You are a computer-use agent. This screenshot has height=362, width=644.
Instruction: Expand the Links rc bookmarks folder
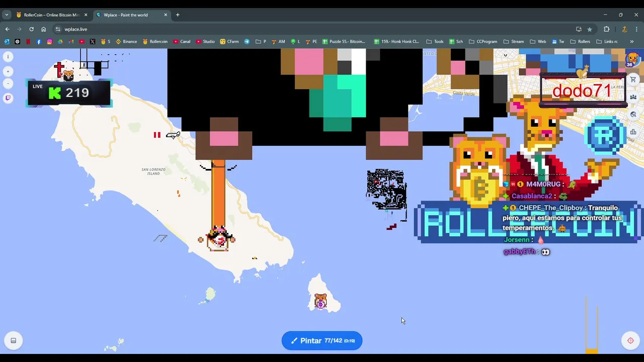tap(607, 42)
